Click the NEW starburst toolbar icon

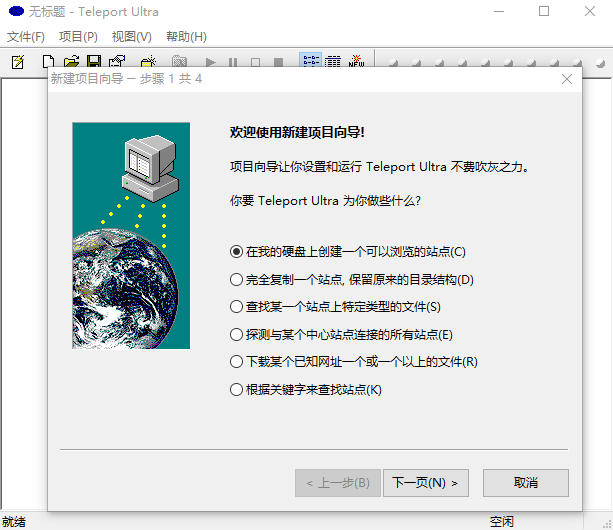[356, 61]
